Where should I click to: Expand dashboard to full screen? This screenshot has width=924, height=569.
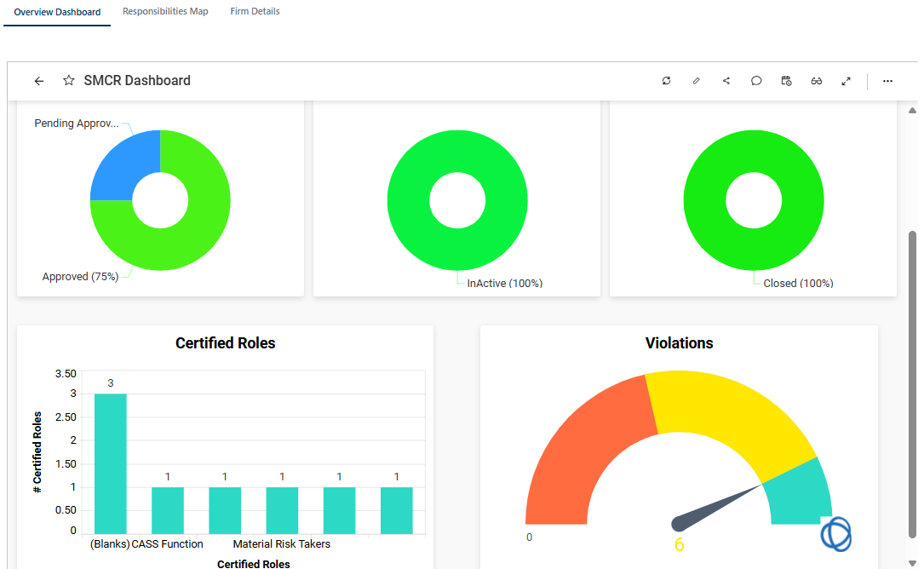(846, 81)
